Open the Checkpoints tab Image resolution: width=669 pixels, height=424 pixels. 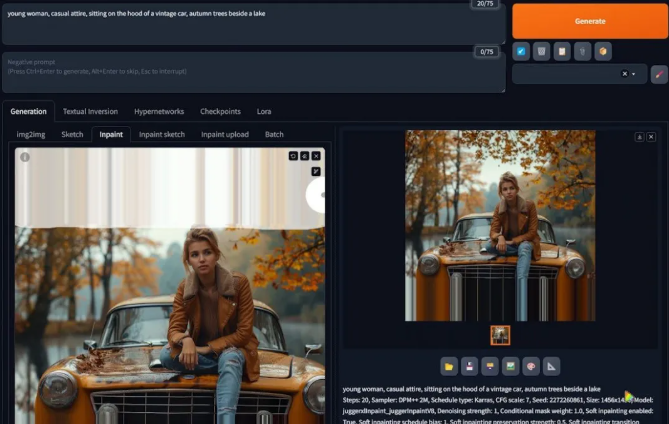tap(221, 111)
